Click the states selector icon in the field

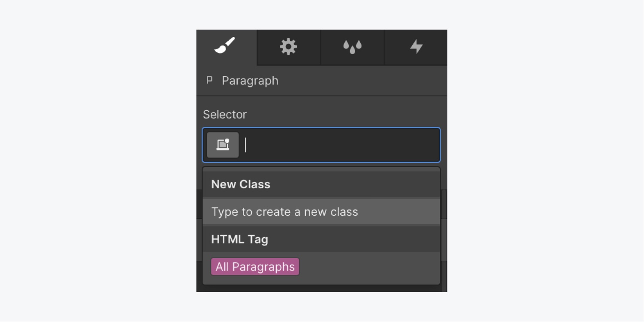(x=222, y=144)
